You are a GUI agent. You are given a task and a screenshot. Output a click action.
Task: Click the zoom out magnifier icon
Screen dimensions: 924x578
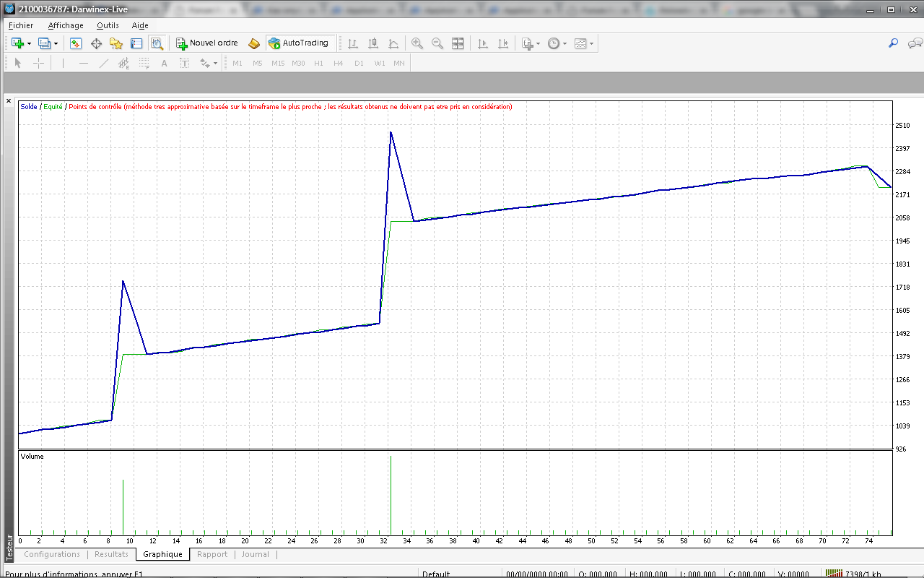pos(437,43)
